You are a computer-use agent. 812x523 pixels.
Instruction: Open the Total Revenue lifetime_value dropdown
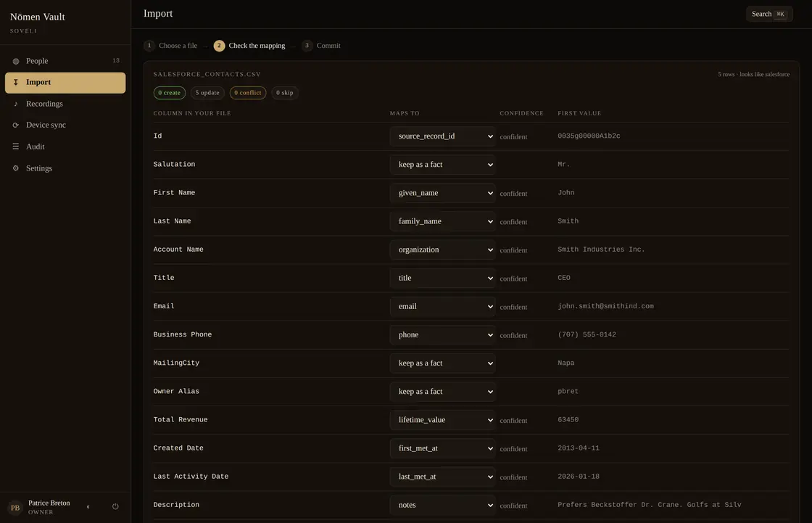click(442, 420)
